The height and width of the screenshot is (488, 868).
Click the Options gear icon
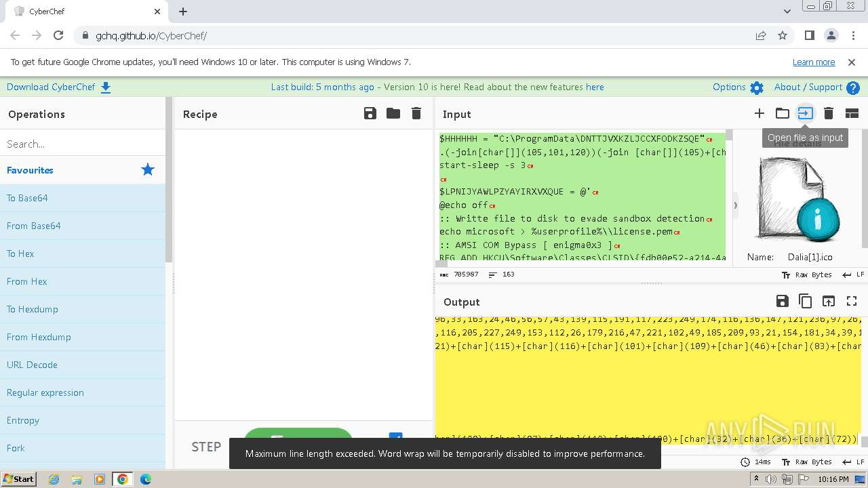(x=757, y=87)
